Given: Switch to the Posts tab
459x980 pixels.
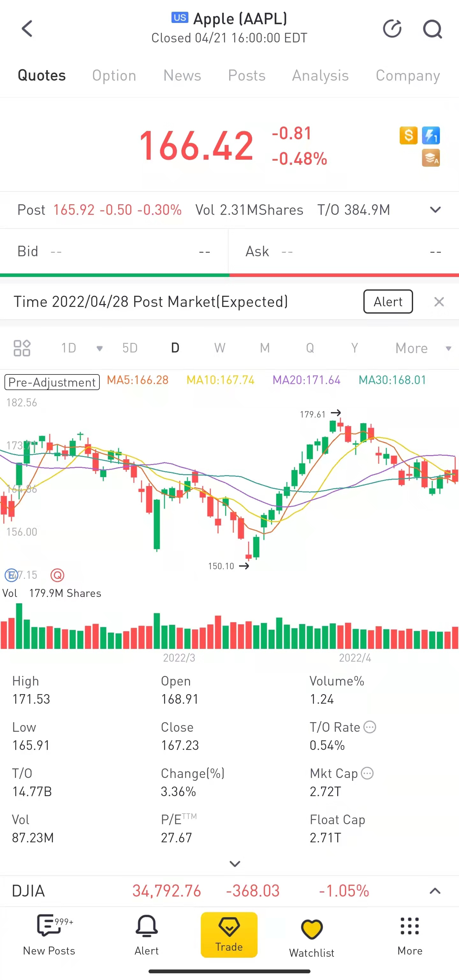Looking at the screenshot, I should point(247,75).
